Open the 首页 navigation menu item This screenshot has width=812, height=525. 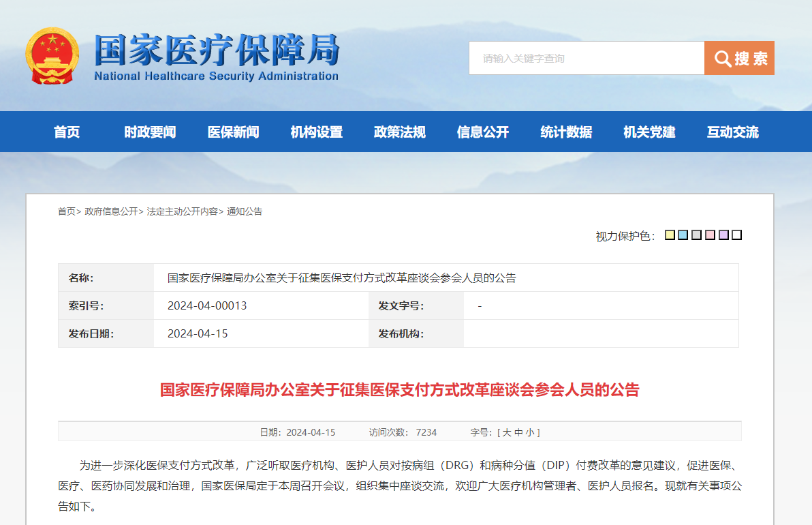pyautogui.click(x=67, y=132)
